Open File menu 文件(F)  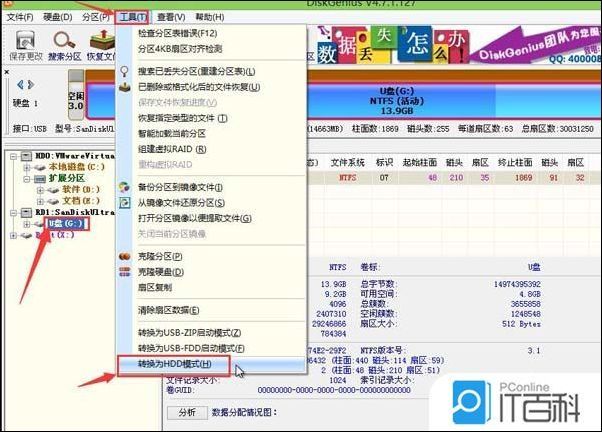(x=20, y=17)
